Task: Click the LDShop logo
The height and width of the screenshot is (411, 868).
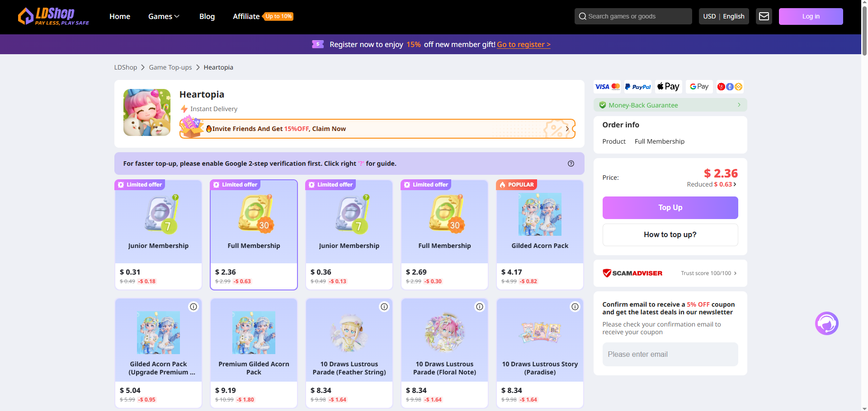Action: point(53,16)
